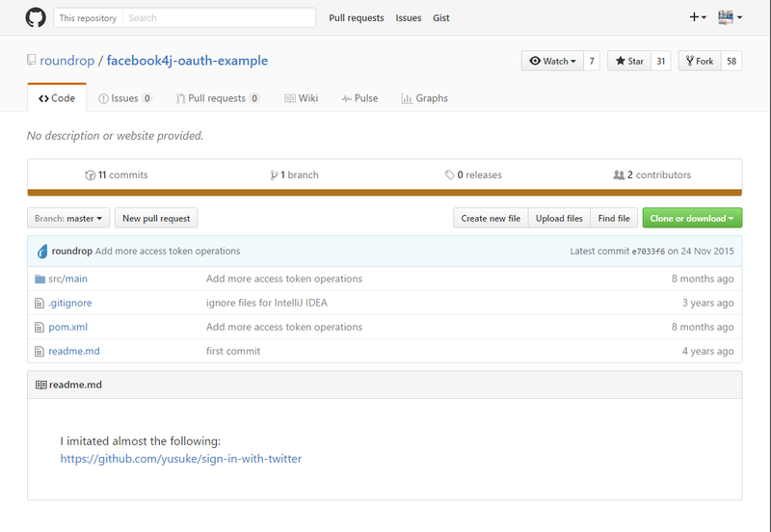Click the commits history icon

pos(90,175)
